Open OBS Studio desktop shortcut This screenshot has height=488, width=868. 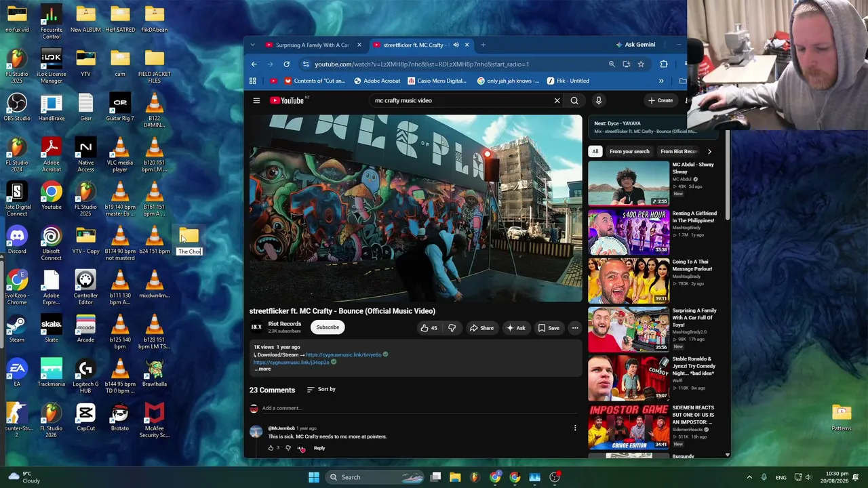point(17,108)
